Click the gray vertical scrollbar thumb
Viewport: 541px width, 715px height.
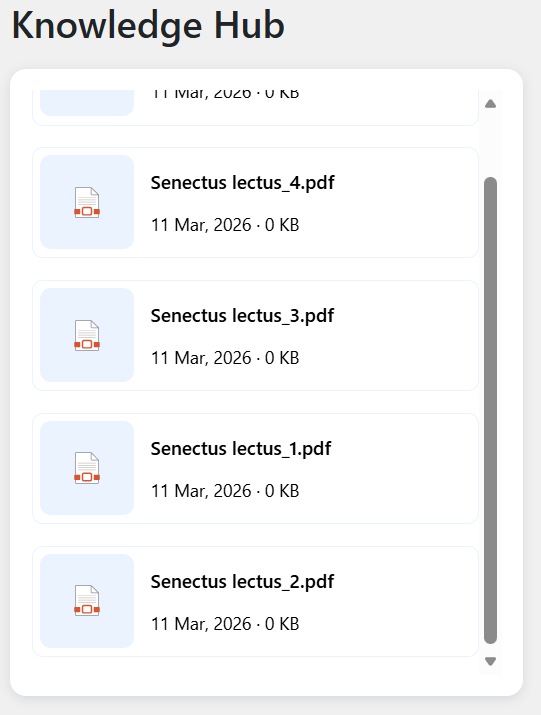[490, 410]
